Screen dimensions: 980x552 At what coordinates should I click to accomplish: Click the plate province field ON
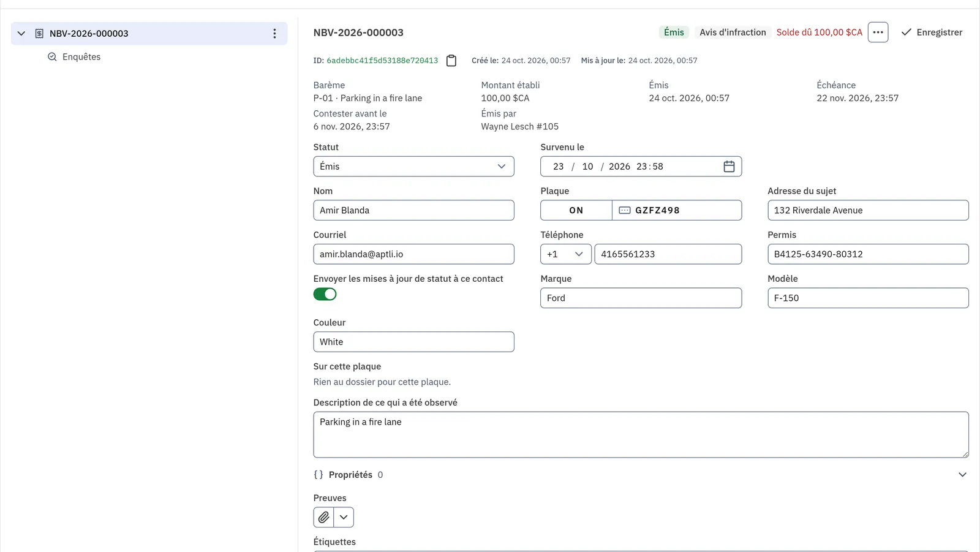pyautogui.click(x=576, y=210)
